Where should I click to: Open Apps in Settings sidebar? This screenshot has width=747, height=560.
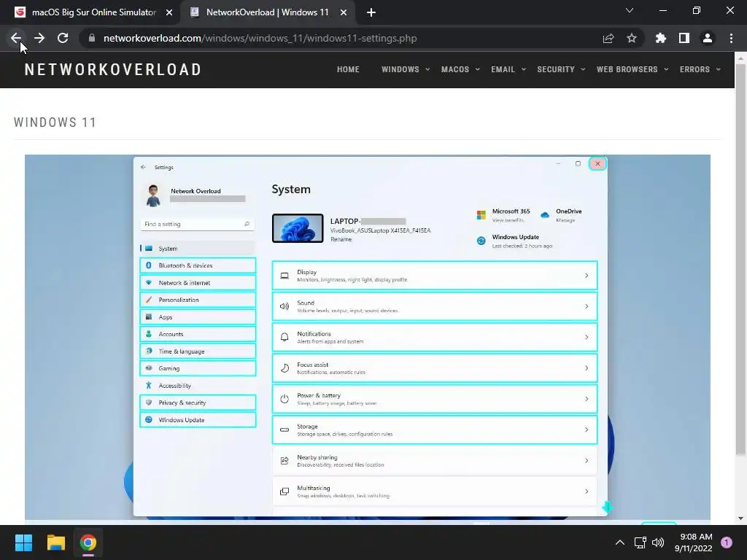pos(198,316)
